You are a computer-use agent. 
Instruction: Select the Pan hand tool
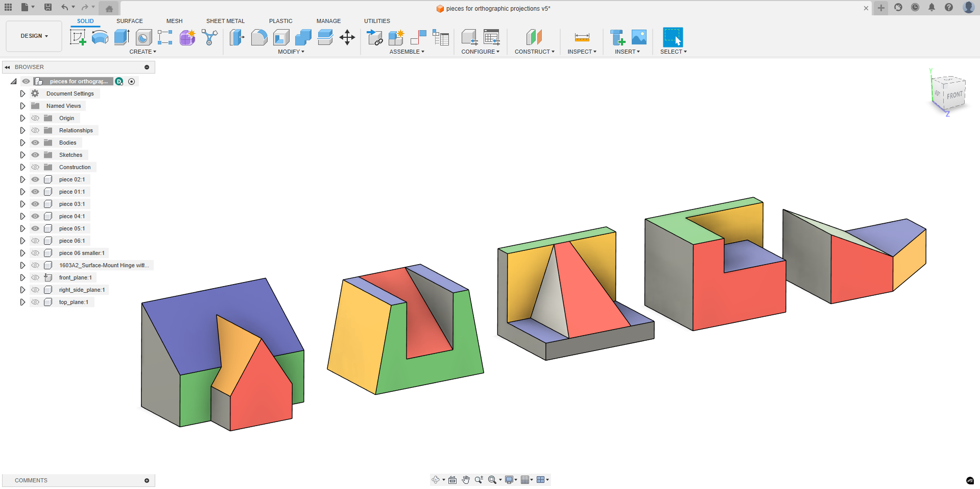pos(466,480)
